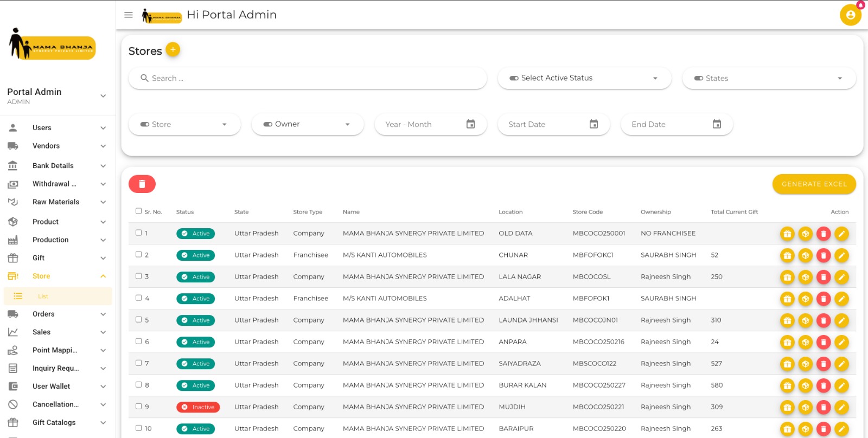This screenshot has height=438, width=868.
Task: Open Select Active Status dropdown
Action: [584, 78]
